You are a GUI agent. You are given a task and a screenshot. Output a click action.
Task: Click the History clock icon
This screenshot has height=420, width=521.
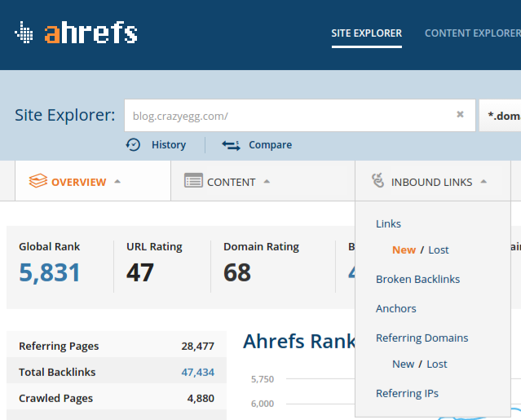click(x=133, y=145)
